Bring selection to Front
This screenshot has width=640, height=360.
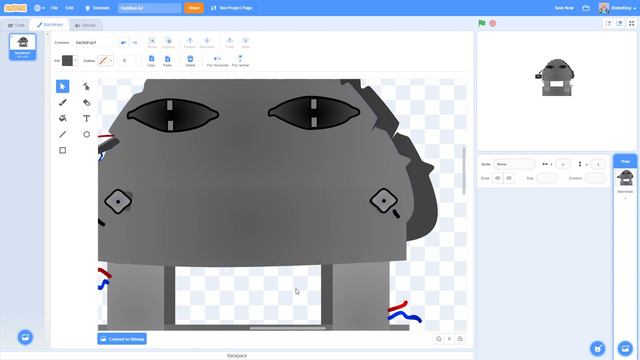click(229, 42)
